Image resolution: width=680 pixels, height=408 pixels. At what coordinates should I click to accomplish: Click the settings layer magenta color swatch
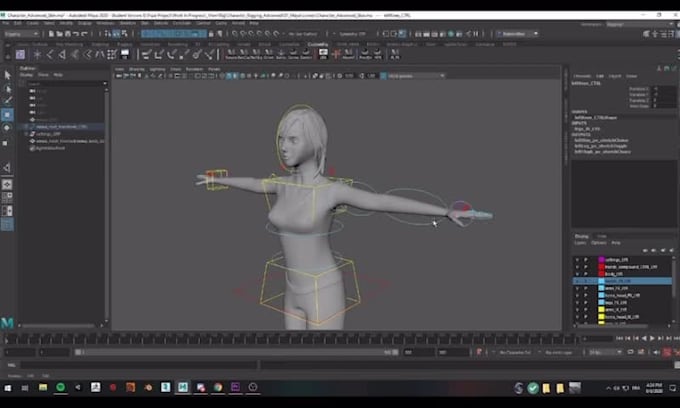[x=602, y=260]
